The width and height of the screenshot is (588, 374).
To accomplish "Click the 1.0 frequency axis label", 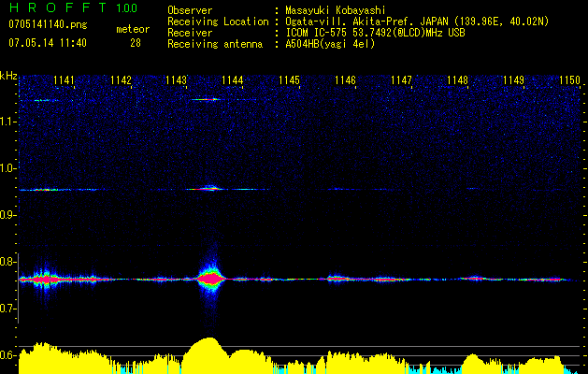I will click(x=8, y=168).
